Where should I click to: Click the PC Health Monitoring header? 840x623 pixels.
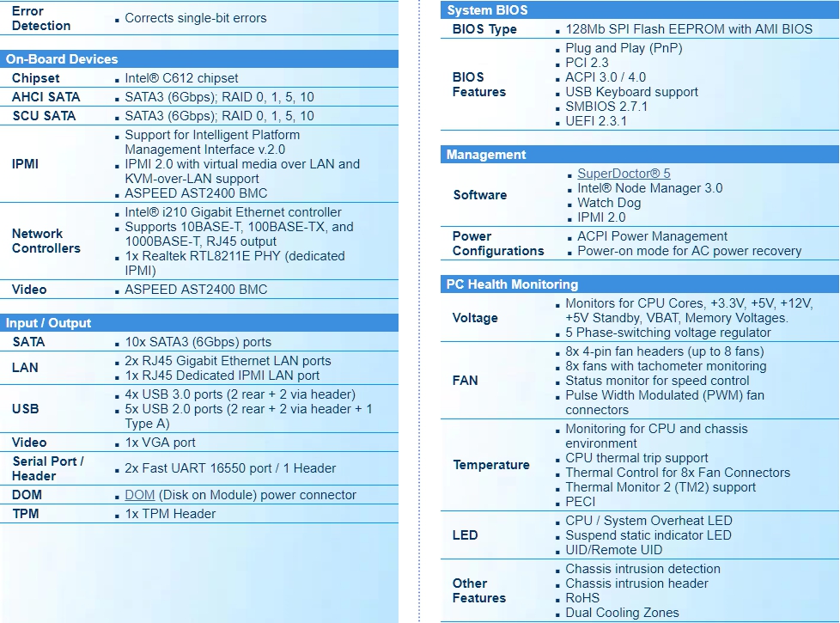point(512,284)
